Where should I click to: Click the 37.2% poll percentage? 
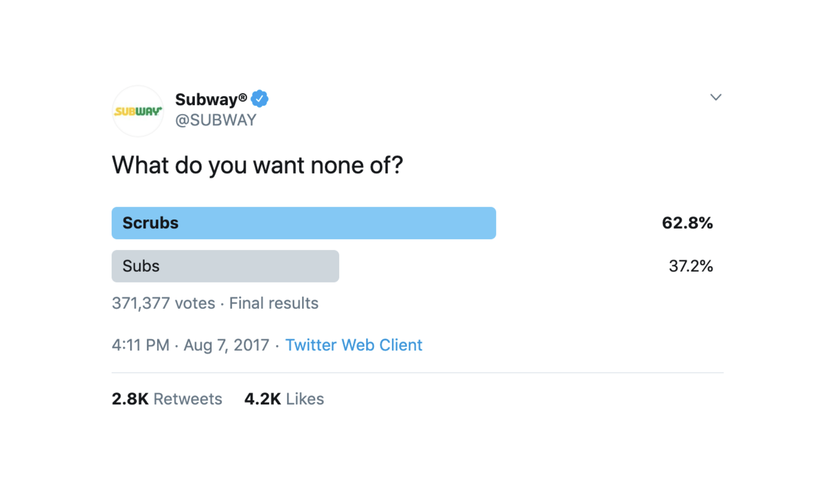(x=690, y=266)
